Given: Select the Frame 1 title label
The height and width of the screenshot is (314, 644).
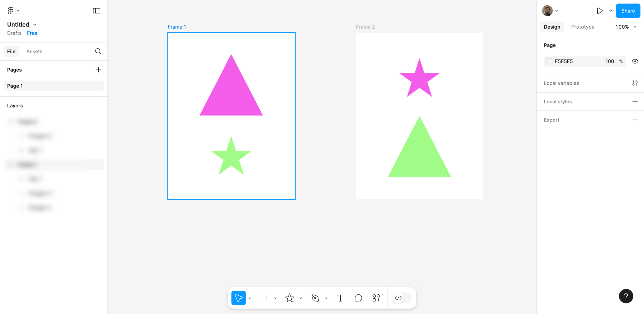Looking at the screenshot, I should coord(177,27).
